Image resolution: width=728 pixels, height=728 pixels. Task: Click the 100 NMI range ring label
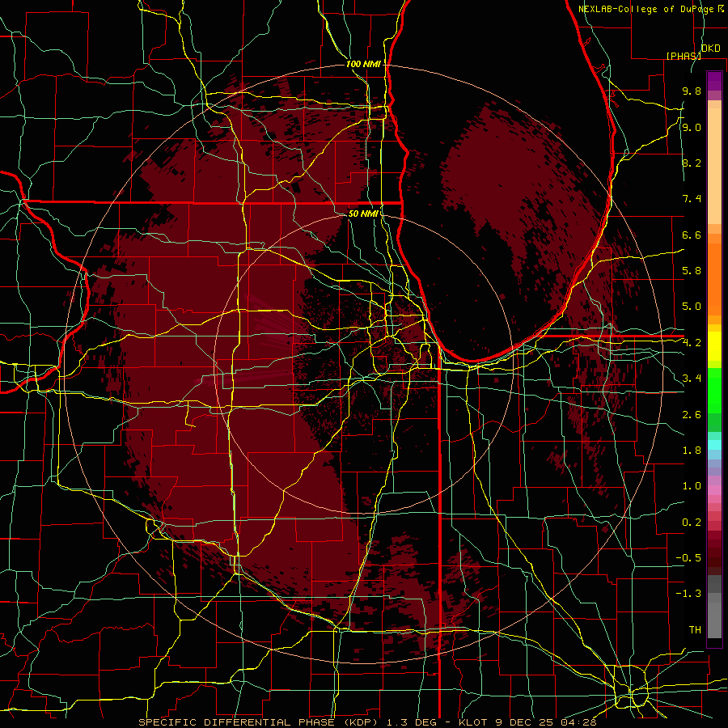point(363,64)
